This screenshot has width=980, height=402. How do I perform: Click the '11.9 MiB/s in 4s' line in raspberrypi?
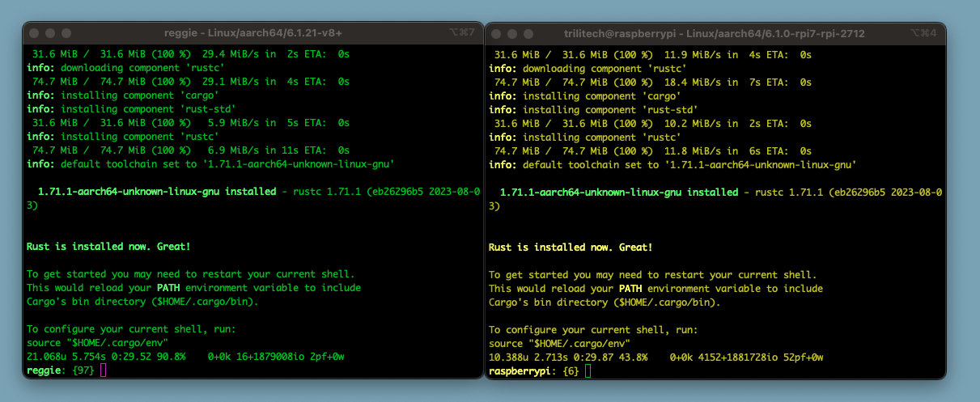pyautogui.click(x=653, y=54)
